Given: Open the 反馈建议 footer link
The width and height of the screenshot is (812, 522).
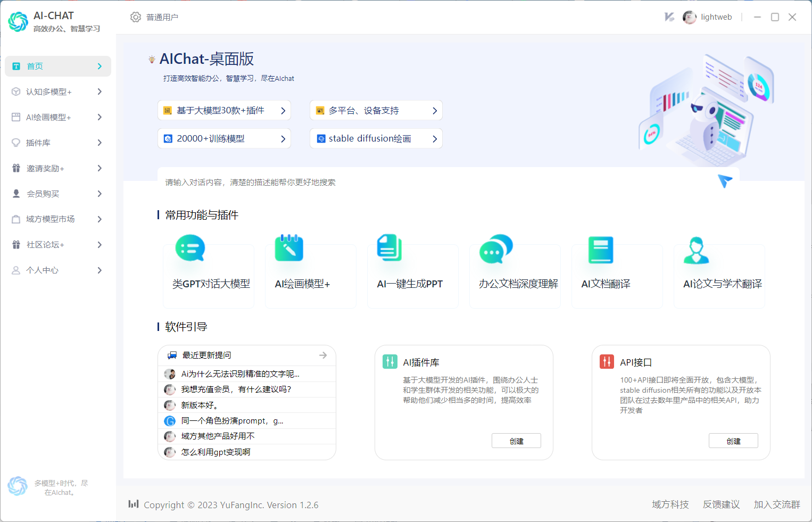Looking at the screenshot, I should pyautogui.click(x=721, y=504).
